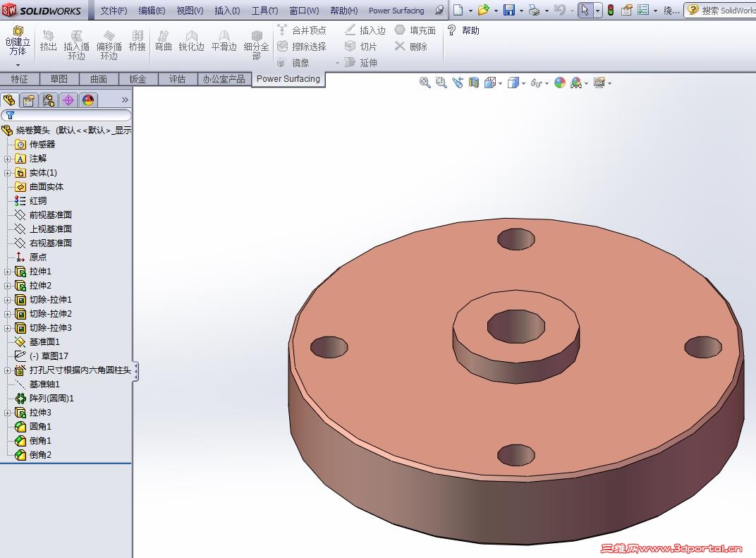Click the New document icon
This screenshot has width=756, height=558.
tap(458, 10)
